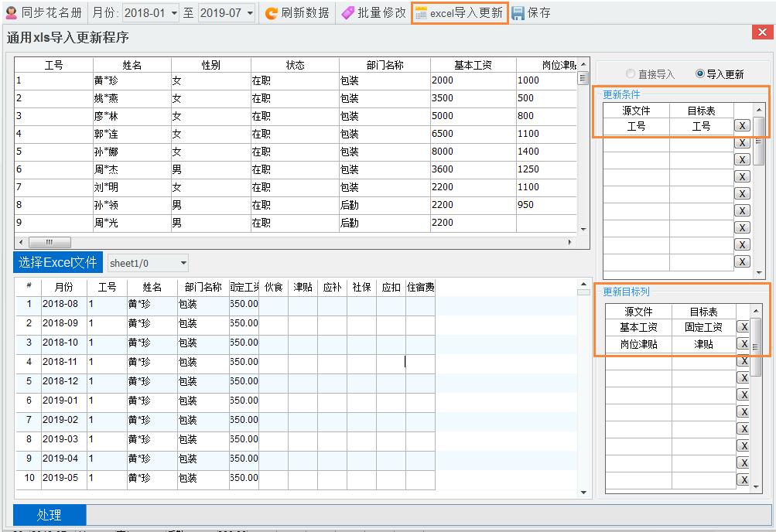Click the 批量修改 tag icon
The width and height of the screenshot is (776, 532).
[348, 13]
